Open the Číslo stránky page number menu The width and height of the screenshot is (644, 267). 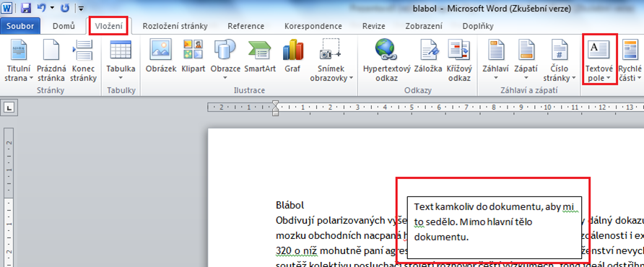[x=559, y=61]
